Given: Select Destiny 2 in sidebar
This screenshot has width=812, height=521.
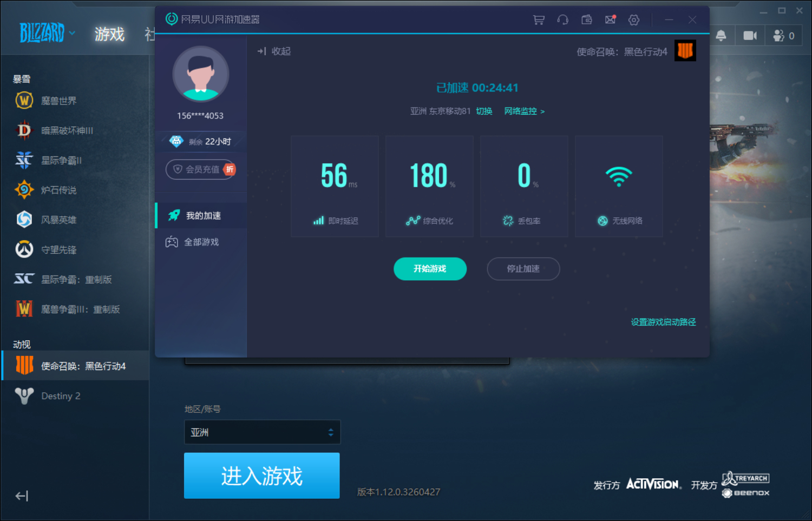Looking at the screenshot, I should [75, 396].
